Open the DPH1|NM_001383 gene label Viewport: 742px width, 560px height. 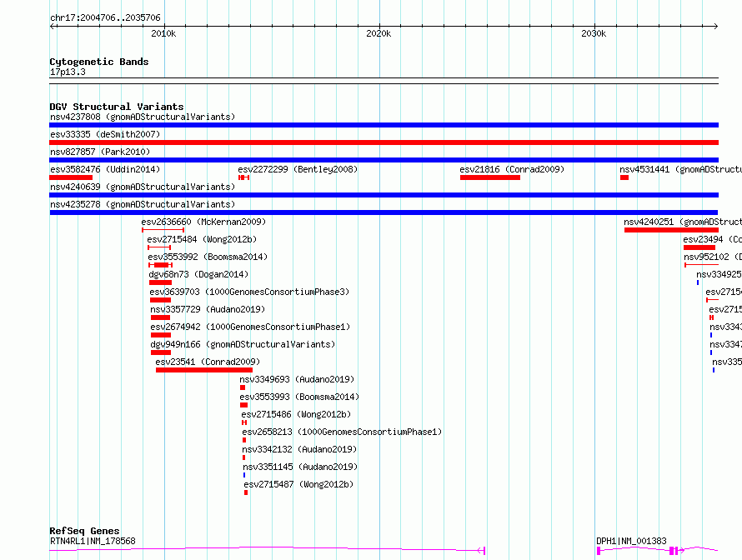[631, 541]
